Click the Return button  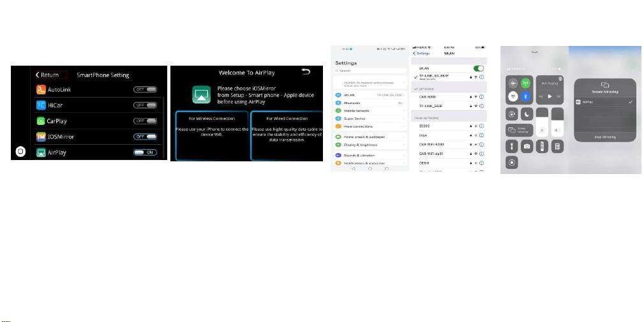coord(50,75)
